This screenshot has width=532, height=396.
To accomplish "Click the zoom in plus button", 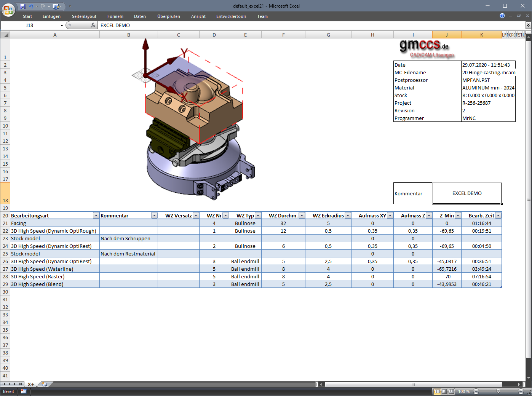I will pyautogui.click(x=521, y=391).
